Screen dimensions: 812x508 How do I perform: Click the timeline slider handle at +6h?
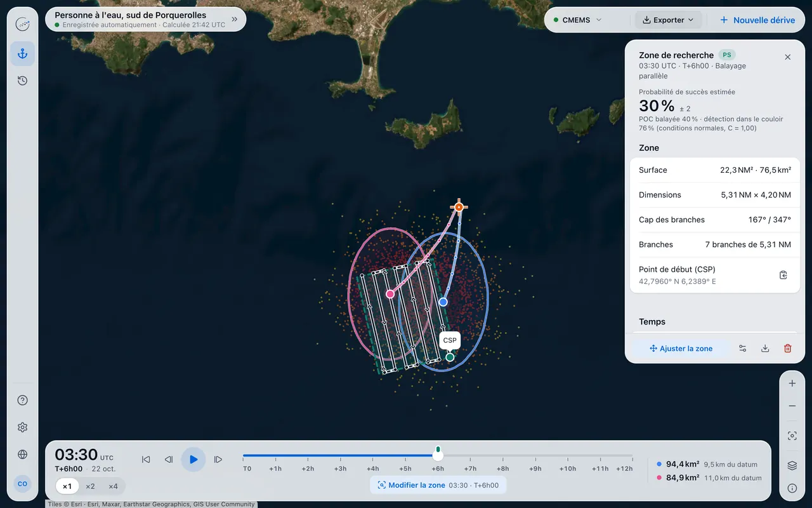438,455
